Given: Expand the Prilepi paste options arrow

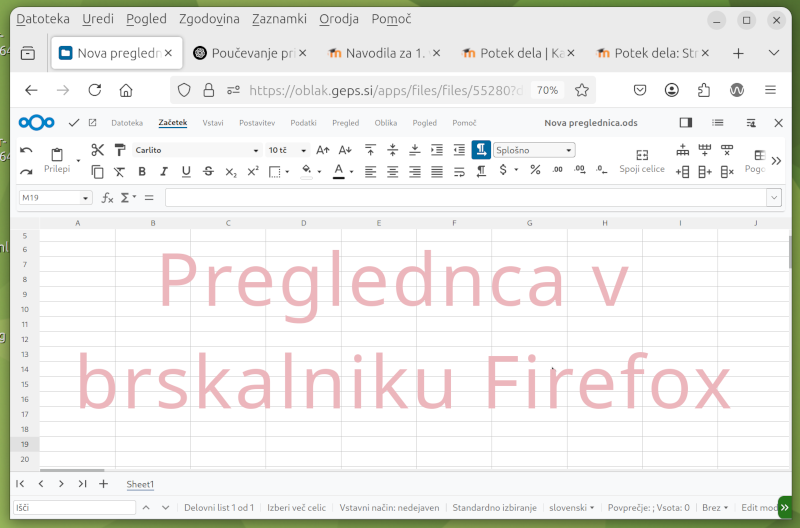Looking at the screenshot, I should tap(78, 161).
